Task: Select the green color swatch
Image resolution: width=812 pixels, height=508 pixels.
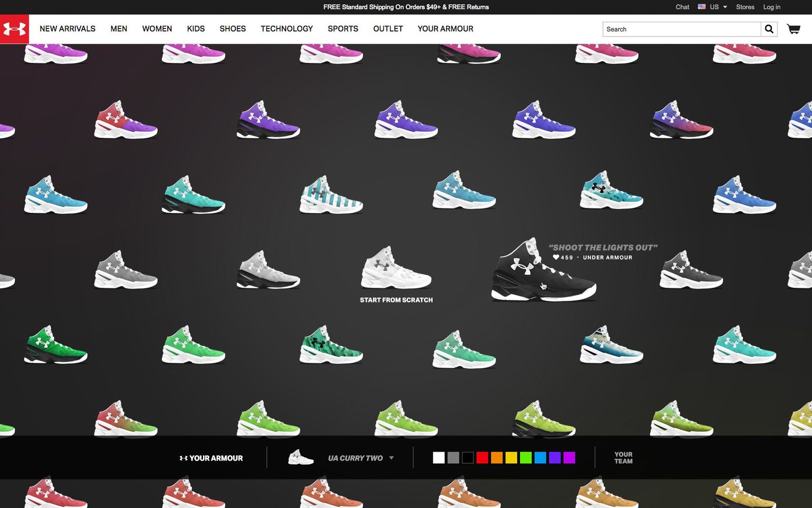Action: pyautogui.click(x=526, y=458)
